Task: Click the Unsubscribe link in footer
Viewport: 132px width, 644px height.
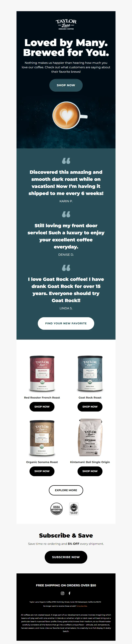Action: point(82,606)
